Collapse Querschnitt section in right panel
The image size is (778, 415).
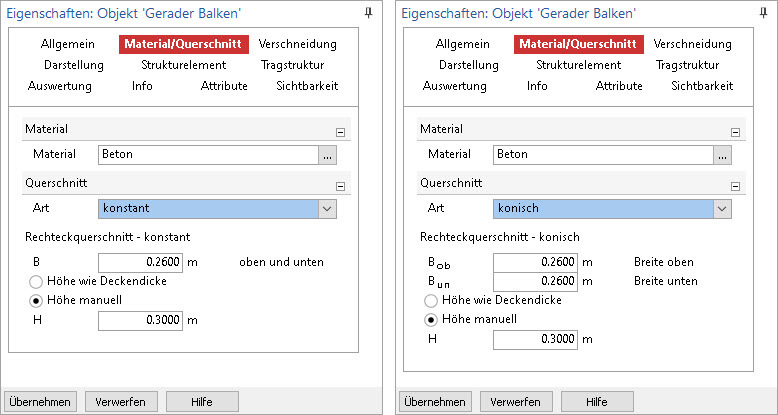(735, 187)
